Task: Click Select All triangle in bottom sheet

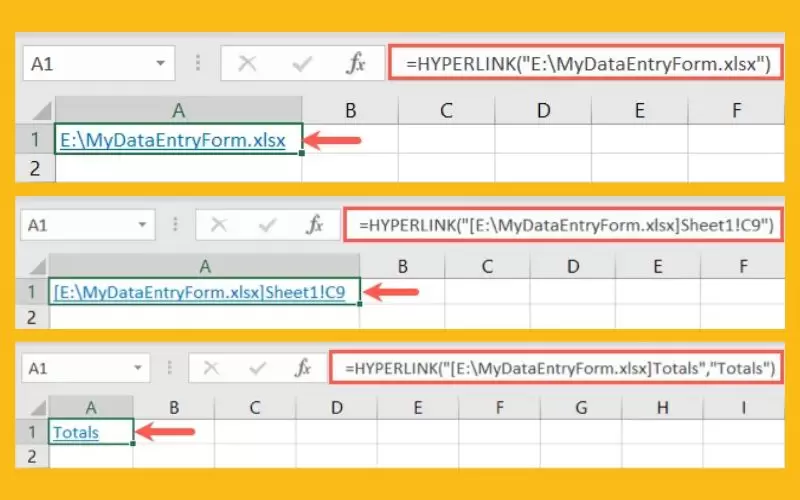Action: tap(38, 408)
